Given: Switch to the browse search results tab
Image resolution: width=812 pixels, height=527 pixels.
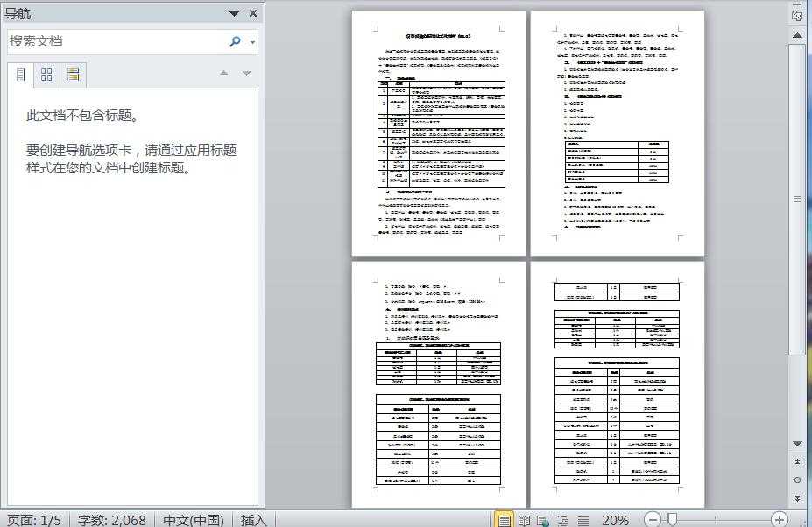Looking at the screenshot, I should click(73, 74).
